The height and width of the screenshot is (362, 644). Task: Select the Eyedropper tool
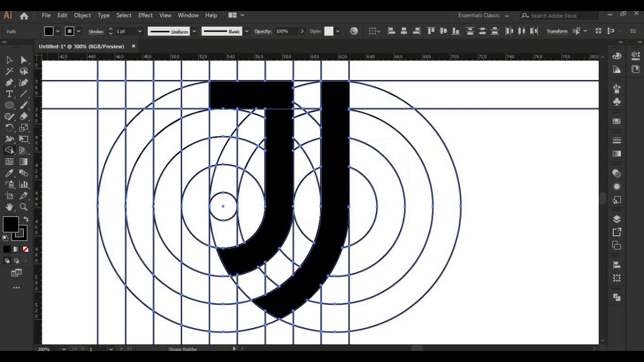(9, 173)
